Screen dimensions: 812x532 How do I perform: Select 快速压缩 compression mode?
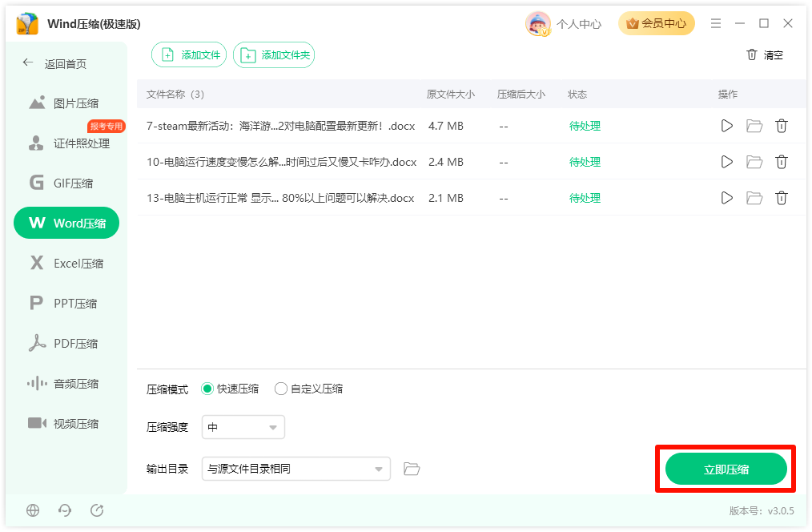230,389
